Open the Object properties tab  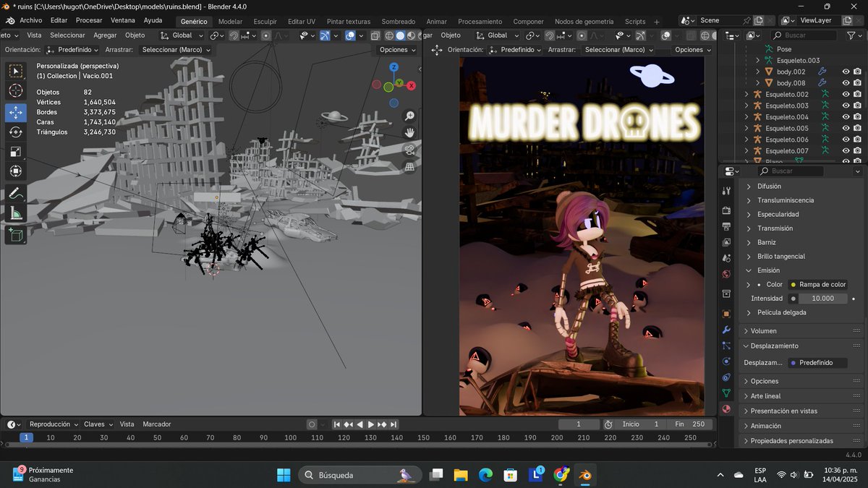pyautogui.click(x=727, y=314)
